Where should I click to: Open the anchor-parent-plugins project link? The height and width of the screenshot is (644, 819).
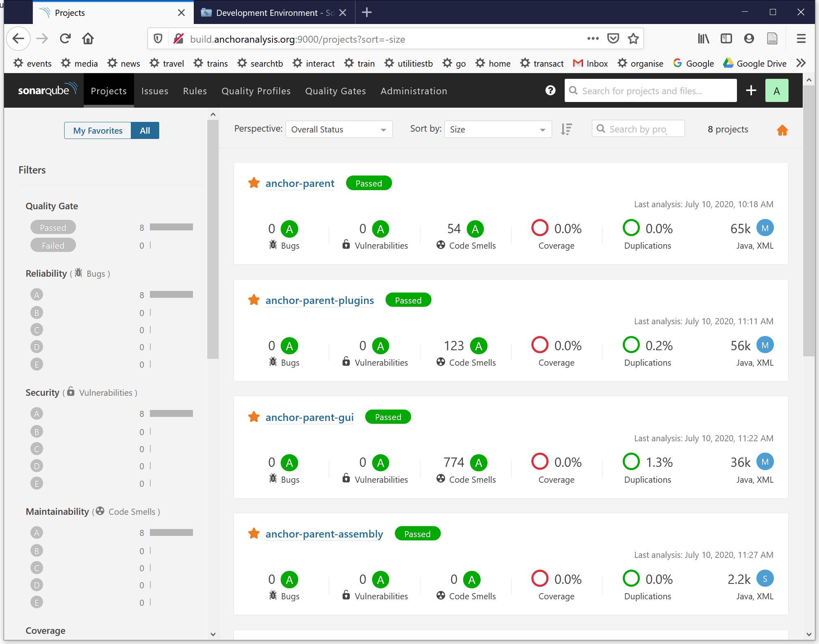(x=320, y=300)
